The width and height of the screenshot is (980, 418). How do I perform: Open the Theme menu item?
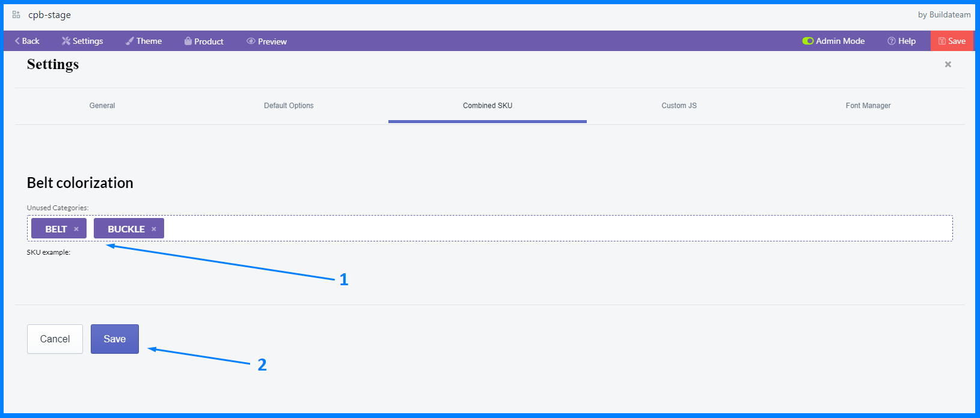point(144,41)
